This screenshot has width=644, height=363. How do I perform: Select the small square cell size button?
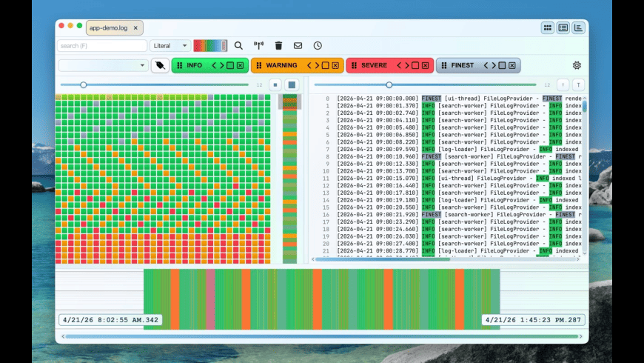tap(275, 84)
